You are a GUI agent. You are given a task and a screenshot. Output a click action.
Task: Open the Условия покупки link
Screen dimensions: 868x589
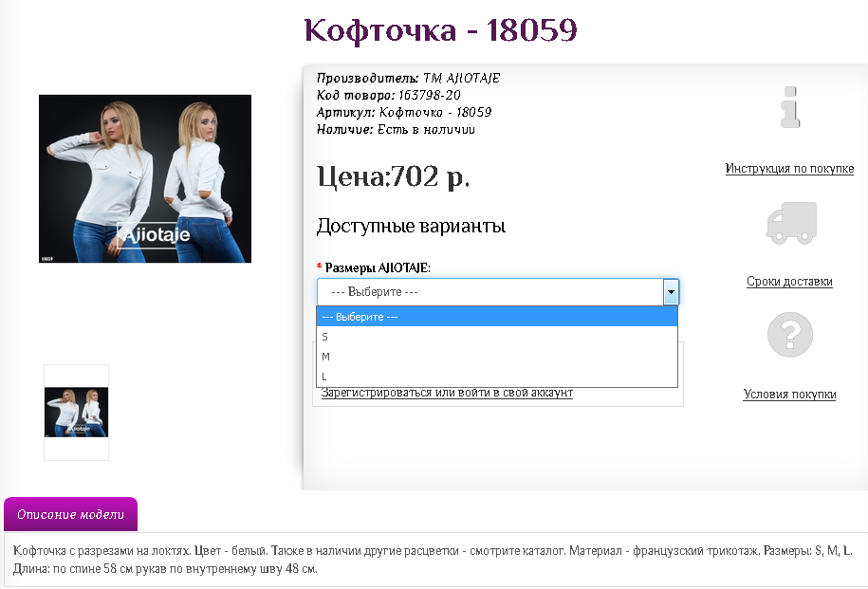789,395
